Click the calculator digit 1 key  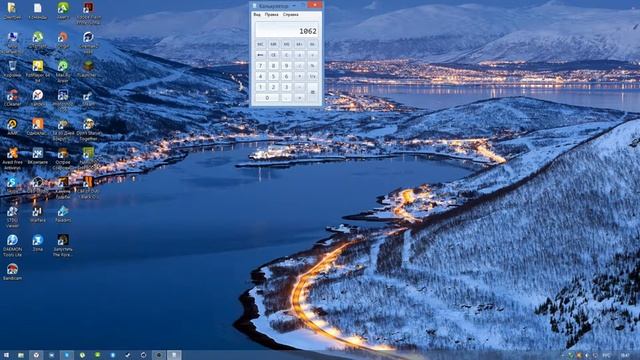coord(260,87)
